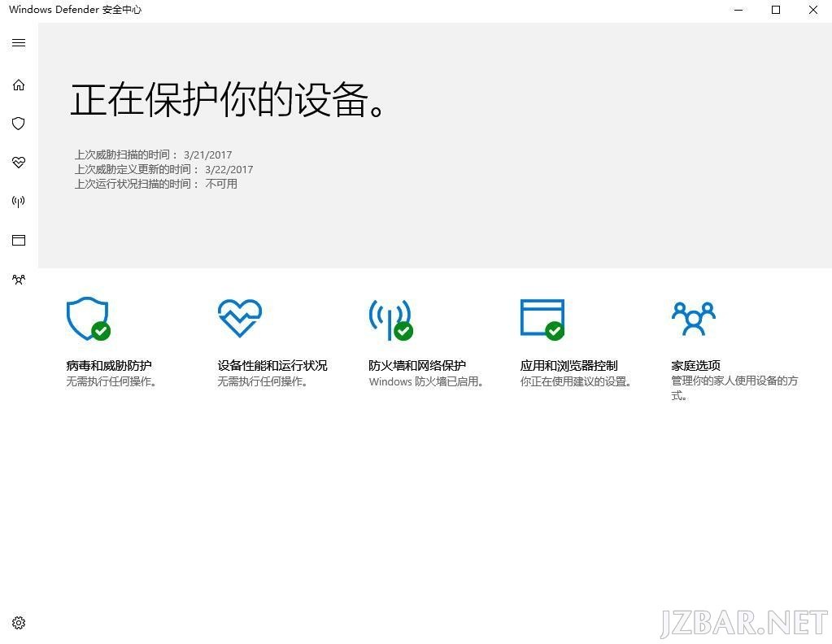
Task: Open 应用和浏览器控制 title link
Action: 568,365
